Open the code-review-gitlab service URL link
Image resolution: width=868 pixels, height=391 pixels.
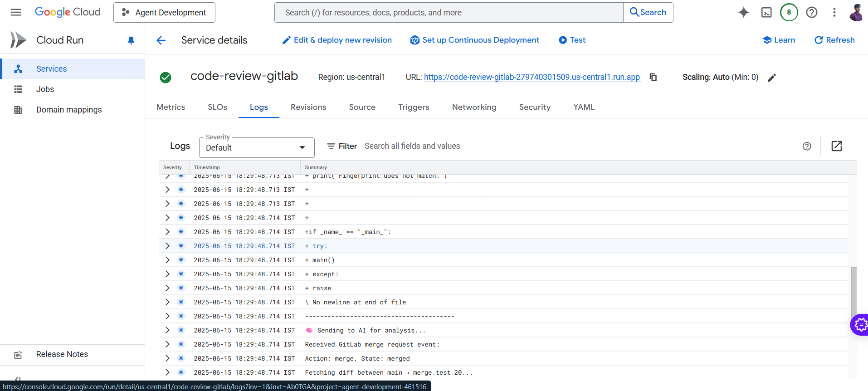532,77
